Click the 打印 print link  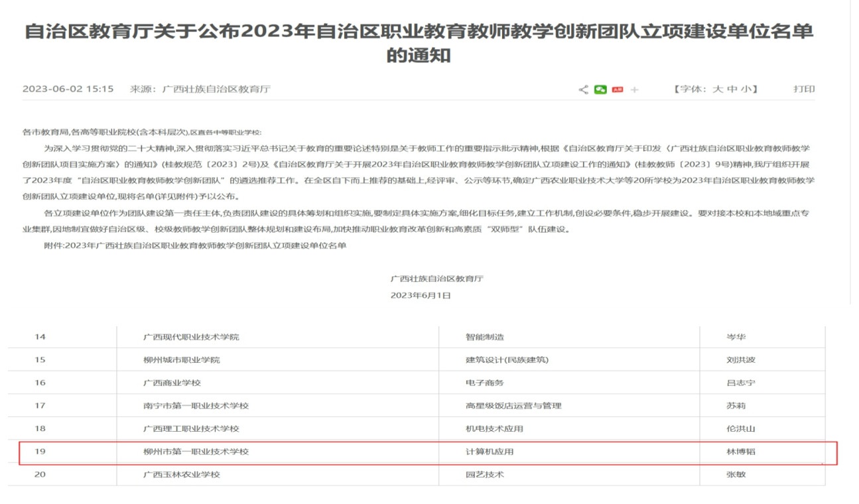pyautogui.click(x=804, y=89)
